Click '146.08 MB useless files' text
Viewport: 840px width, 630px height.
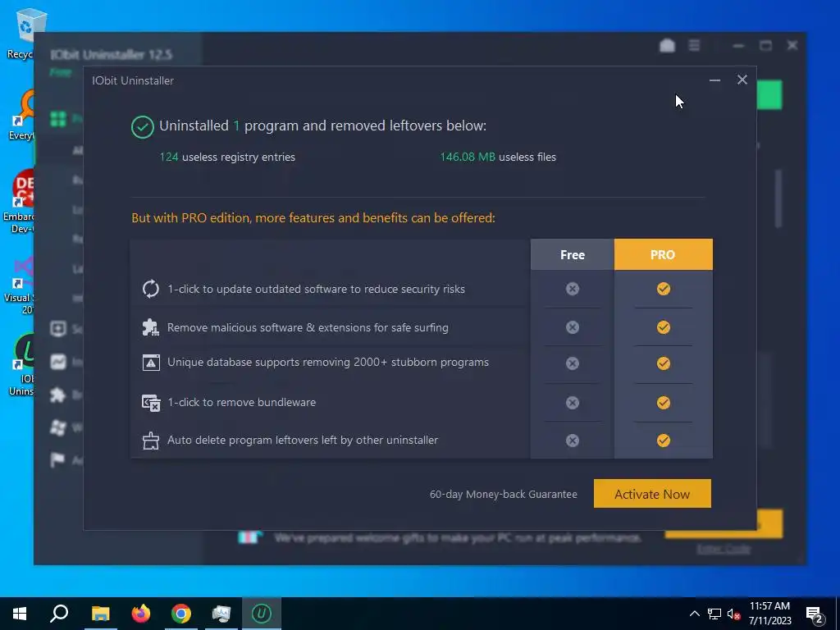tap(498, 157)
